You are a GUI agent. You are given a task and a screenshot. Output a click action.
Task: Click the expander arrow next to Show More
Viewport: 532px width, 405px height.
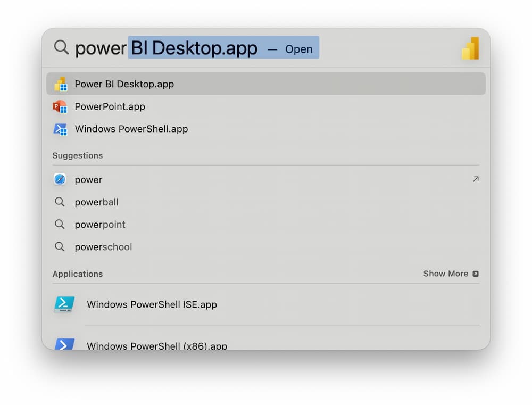coord(475,274)
